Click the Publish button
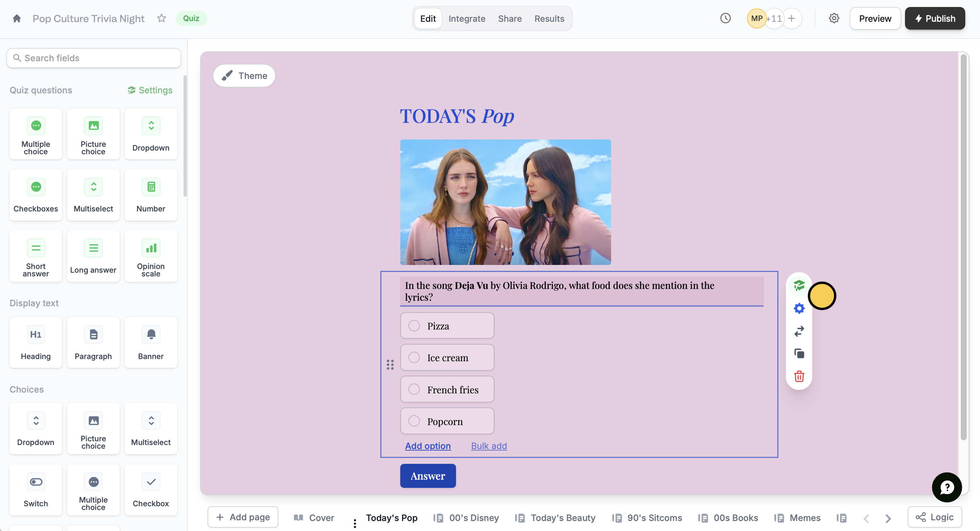Image resolution: width=980 pixels, height=531 pixels. coord(935,18)
